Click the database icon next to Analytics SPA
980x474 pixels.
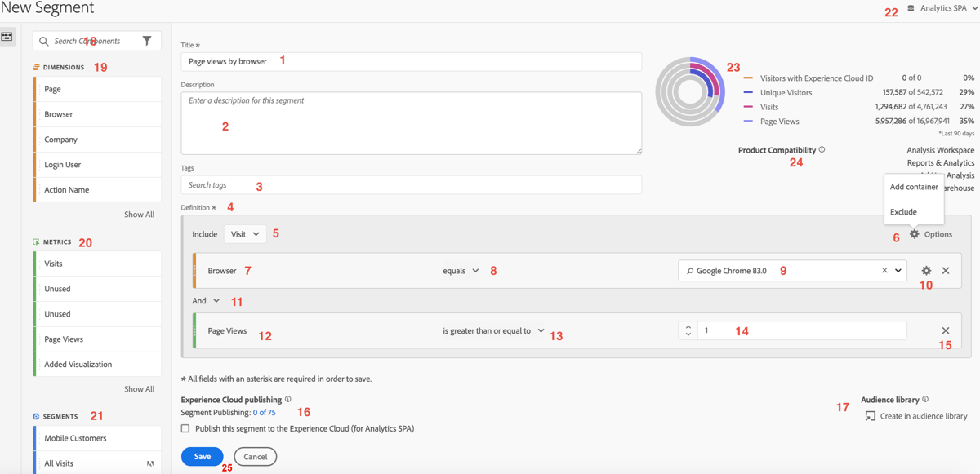(x=910, y=8)
